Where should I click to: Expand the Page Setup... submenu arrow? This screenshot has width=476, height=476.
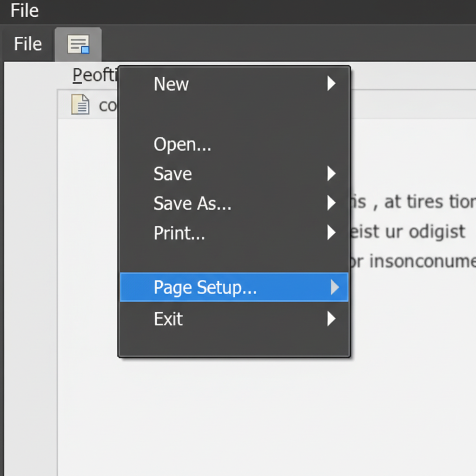tap(335, 288)
